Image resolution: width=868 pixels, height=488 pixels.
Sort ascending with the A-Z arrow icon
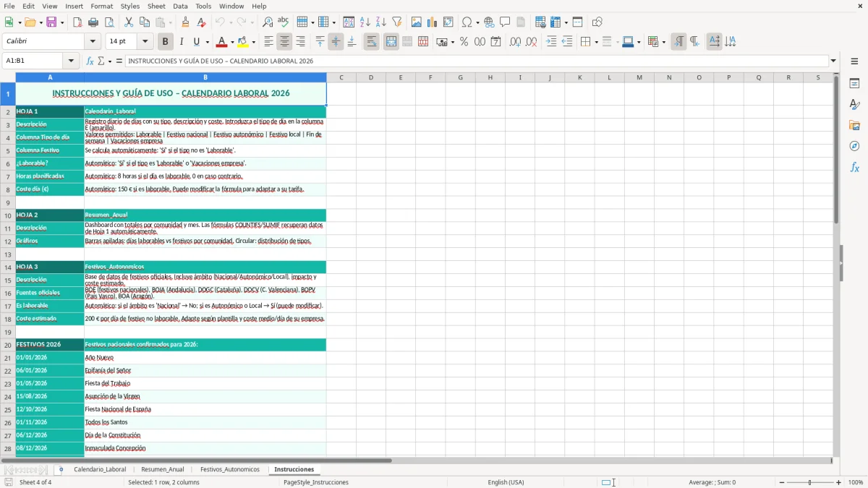[365, 22]
